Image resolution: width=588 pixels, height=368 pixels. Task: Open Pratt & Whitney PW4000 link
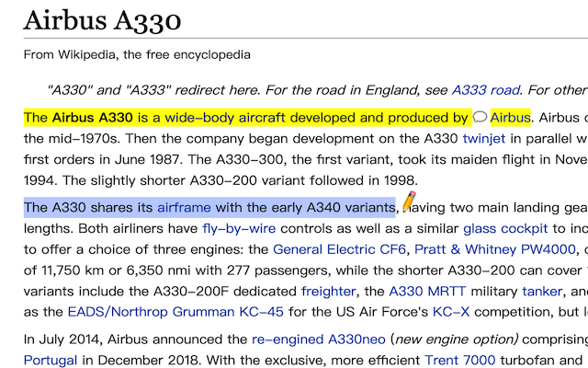pos(495,249)
